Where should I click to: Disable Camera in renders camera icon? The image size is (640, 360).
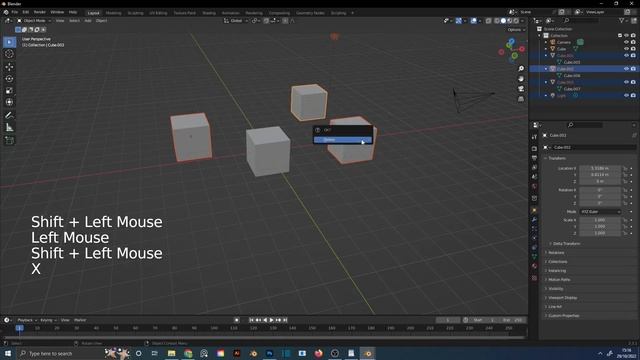click(633, 42)
